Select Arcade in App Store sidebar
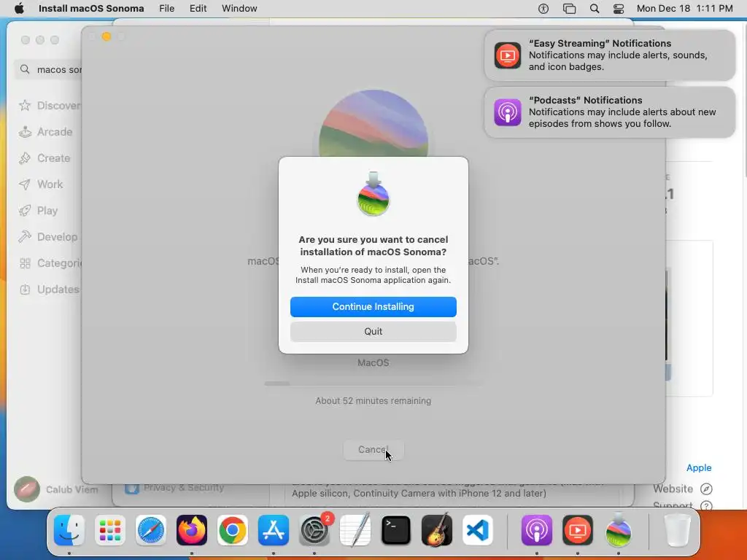747x560 pixels. 46,132
